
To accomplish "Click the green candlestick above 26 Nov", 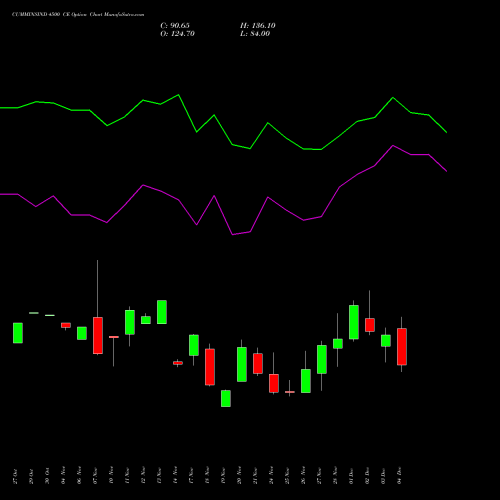I will click(x=306, y=381).
